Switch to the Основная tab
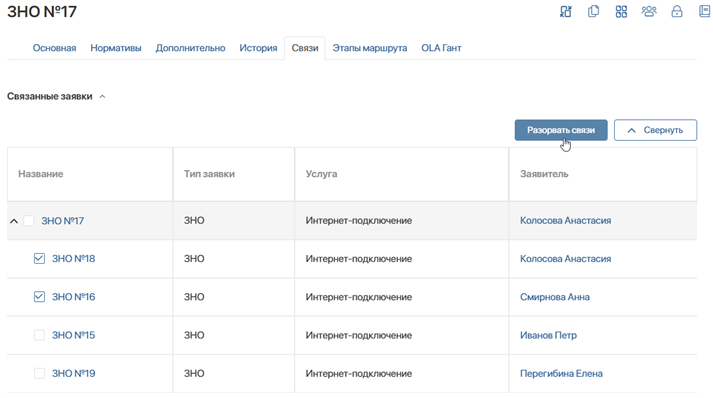Image resolution: width=713 pixels, height=398 pixels. 54,48
